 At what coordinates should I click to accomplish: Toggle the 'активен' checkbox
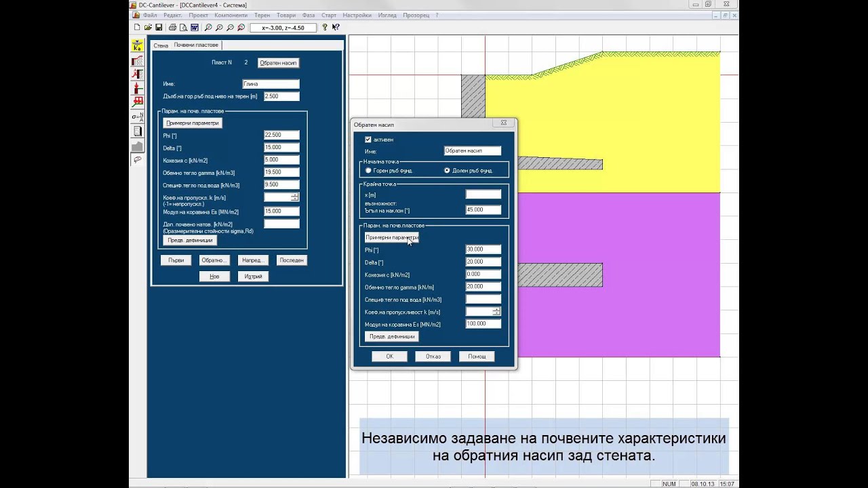point(368,140)
